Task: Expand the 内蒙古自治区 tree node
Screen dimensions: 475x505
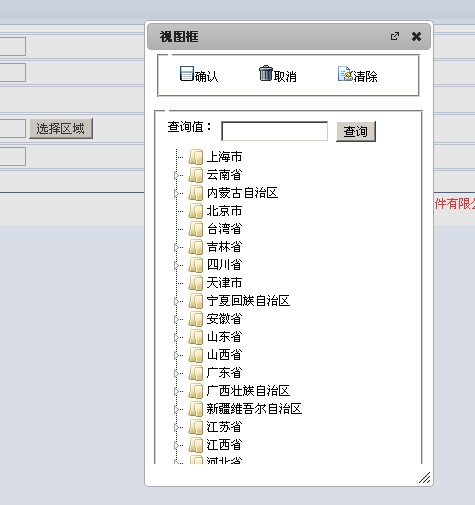Action: [x=176, y=193]
